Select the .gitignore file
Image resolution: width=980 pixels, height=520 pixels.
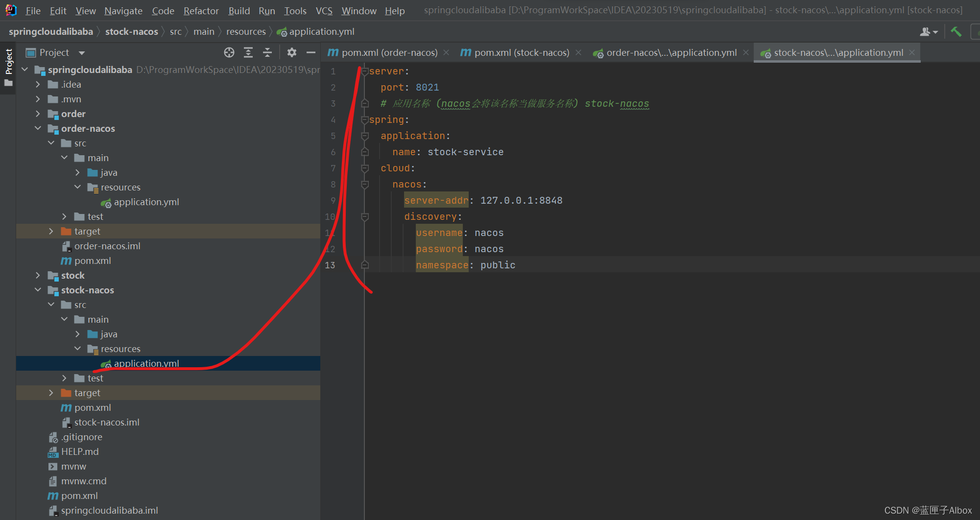(x=82, y=437)
